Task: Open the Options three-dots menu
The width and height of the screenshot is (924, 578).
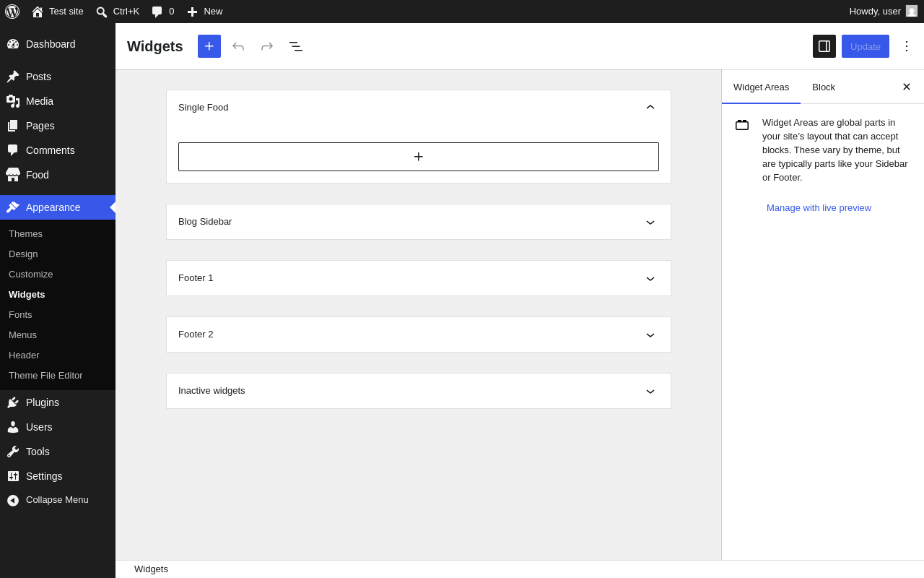Action: click(907, 46)
